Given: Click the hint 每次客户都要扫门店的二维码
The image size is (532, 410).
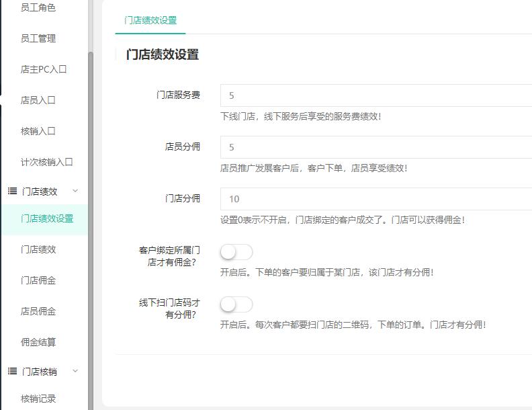Looking at the screenshot, I should [312, 325].
